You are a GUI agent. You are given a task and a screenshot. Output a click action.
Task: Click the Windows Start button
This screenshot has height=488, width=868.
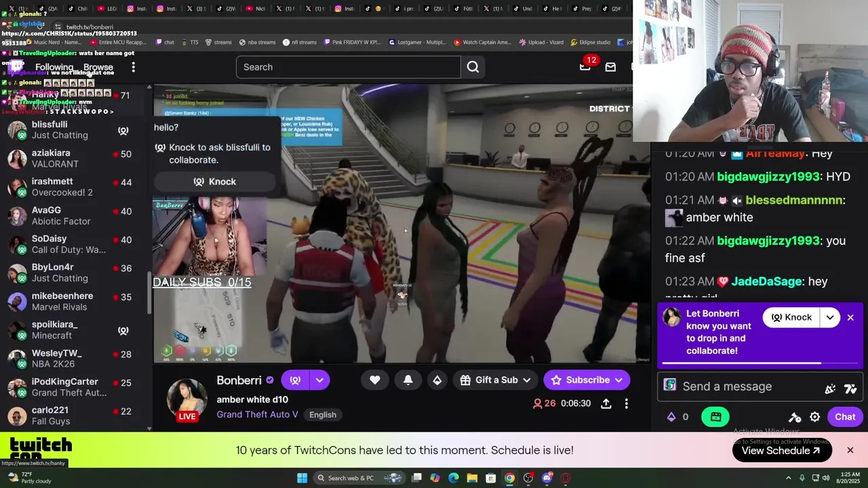(x=302, y=478)
